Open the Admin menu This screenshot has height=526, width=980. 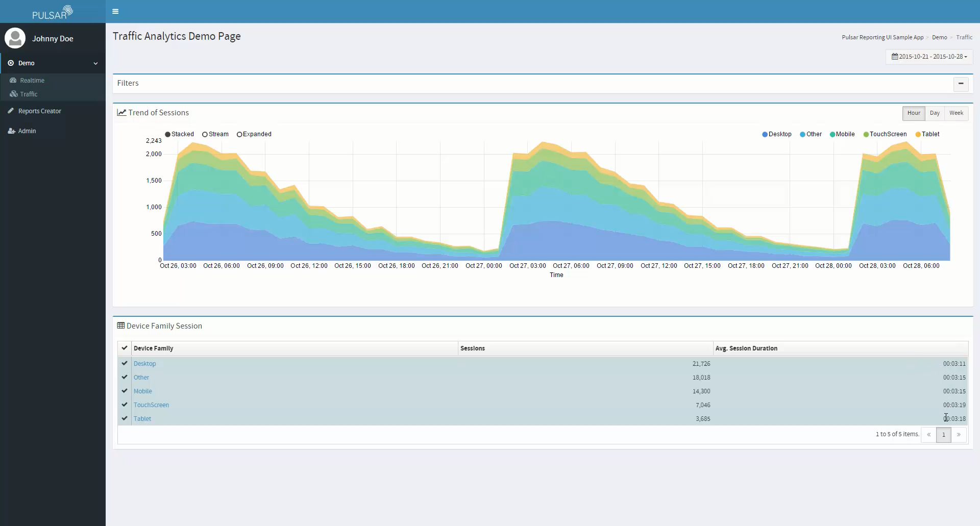click(53, 131)
